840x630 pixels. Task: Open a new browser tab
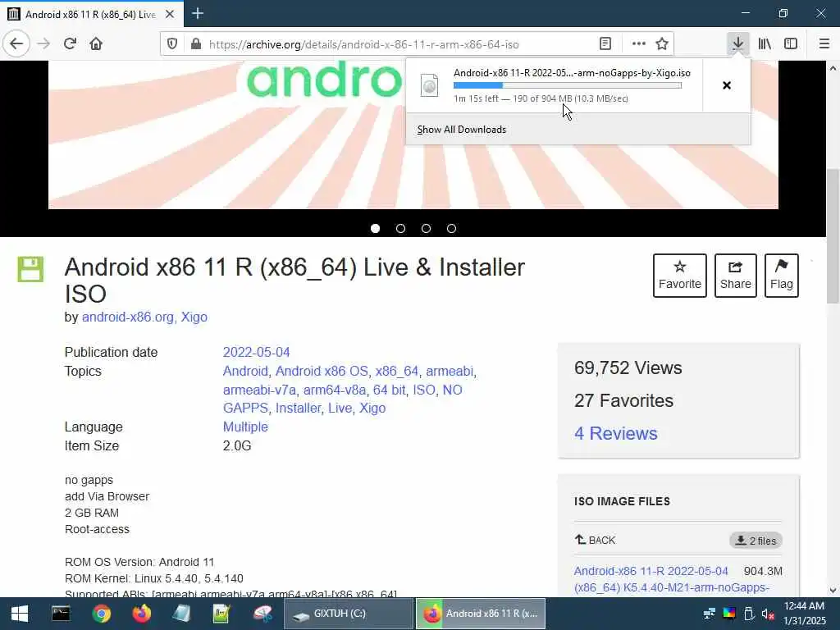(x=198, y=13)
